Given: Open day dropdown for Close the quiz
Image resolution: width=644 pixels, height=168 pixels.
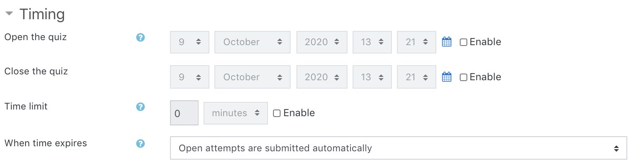Looking at the screenshot, I should [189, 77].
